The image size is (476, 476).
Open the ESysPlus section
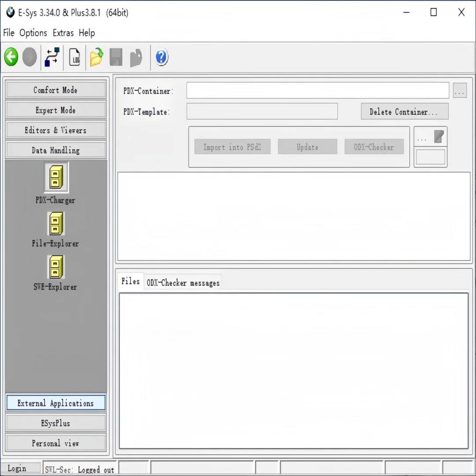tap(56, 423)
